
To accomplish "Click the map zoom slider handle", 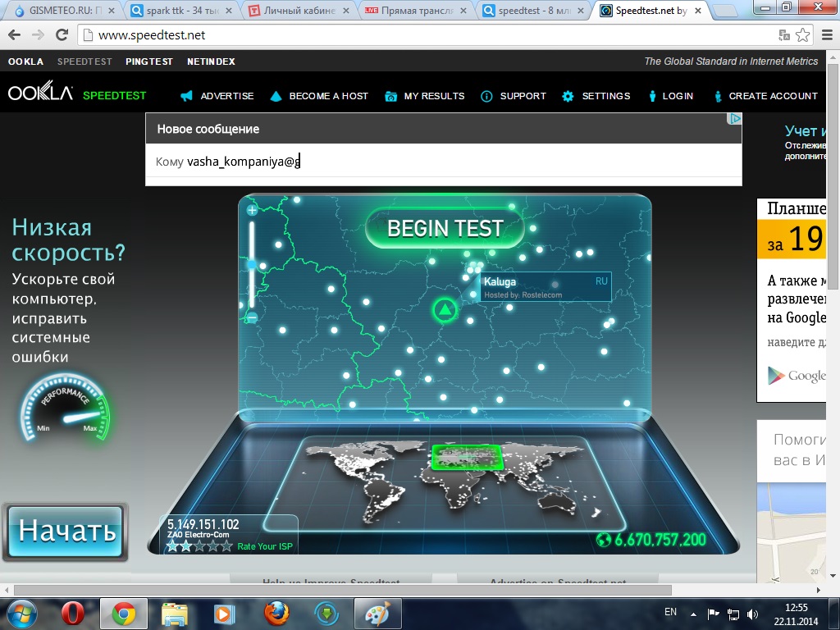I will [252, 264].
